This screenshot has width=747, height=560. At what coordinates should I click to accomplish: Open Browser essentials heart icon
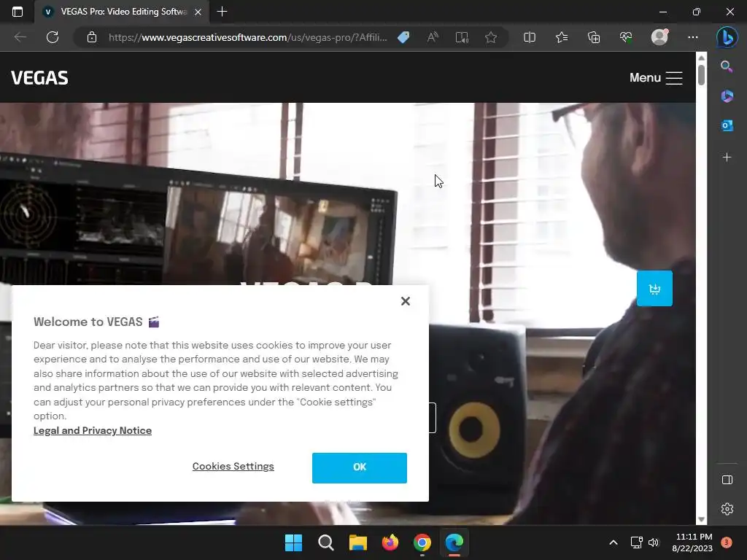coord(626,37)
